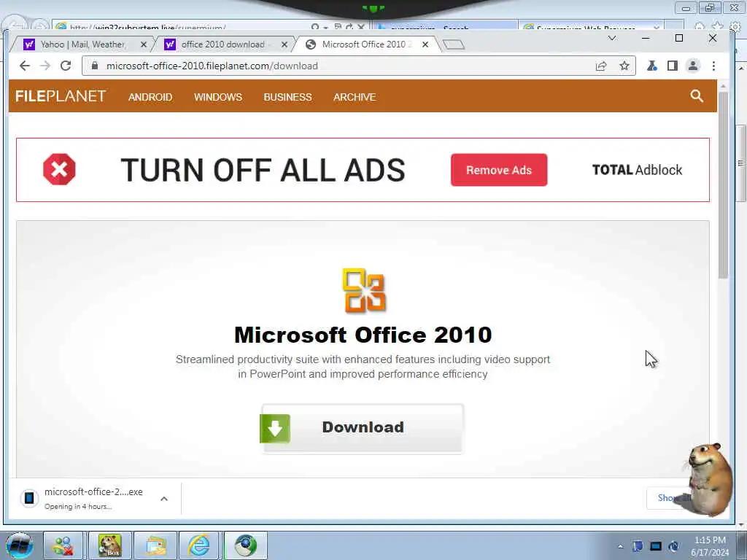Screen dimensions: 747x560
Task: Close the Yahoo Mail tab
Action: (x=144, y=44)
